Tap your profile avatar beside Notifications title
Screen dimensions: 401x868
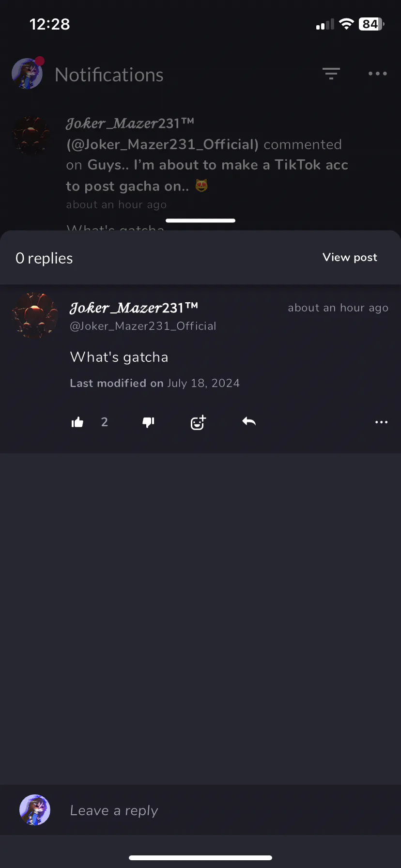click(x=28, y=74)
